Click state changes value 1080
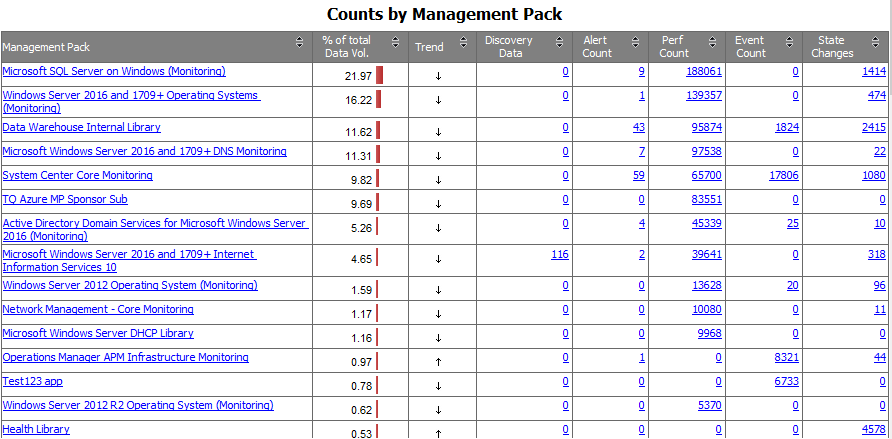892x439 pixels. click(874, 175)
